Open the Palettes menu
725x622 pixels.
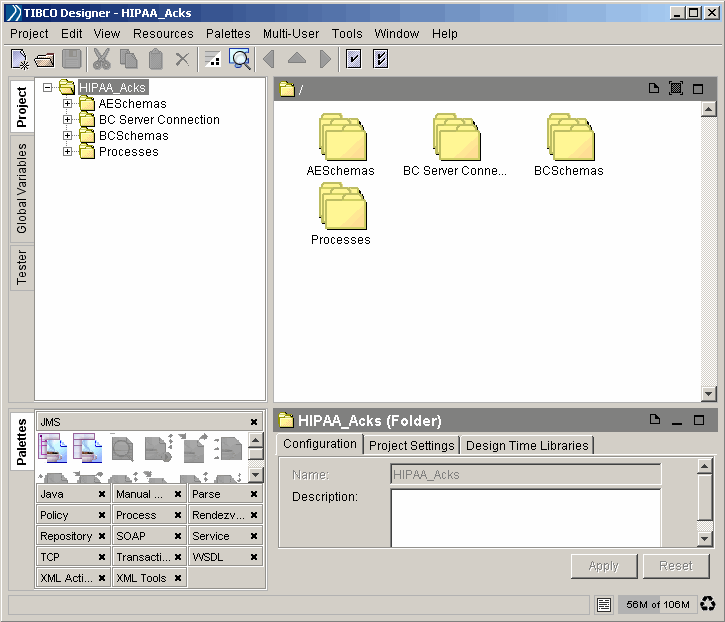point(228,34)
